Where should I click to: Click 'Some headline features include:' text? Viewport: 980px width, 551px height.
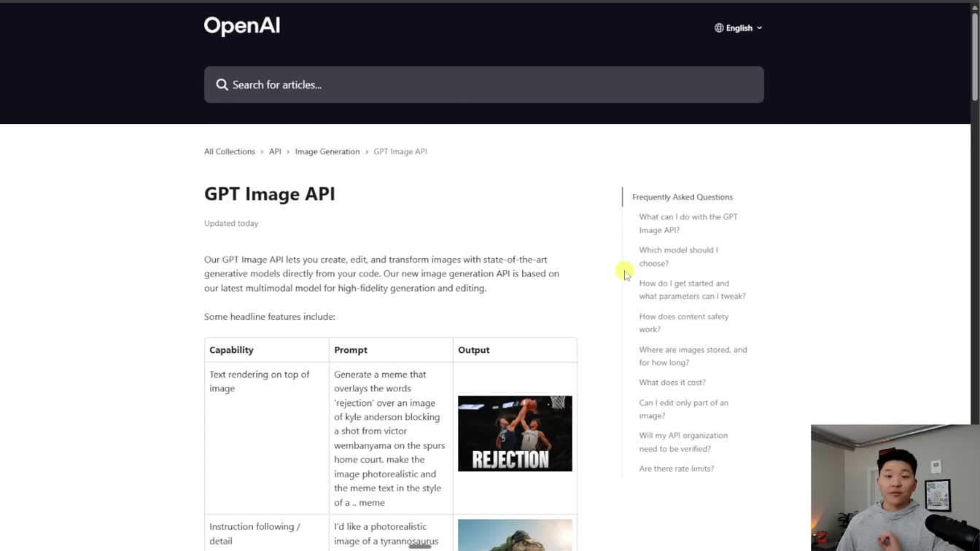[270, 316]
